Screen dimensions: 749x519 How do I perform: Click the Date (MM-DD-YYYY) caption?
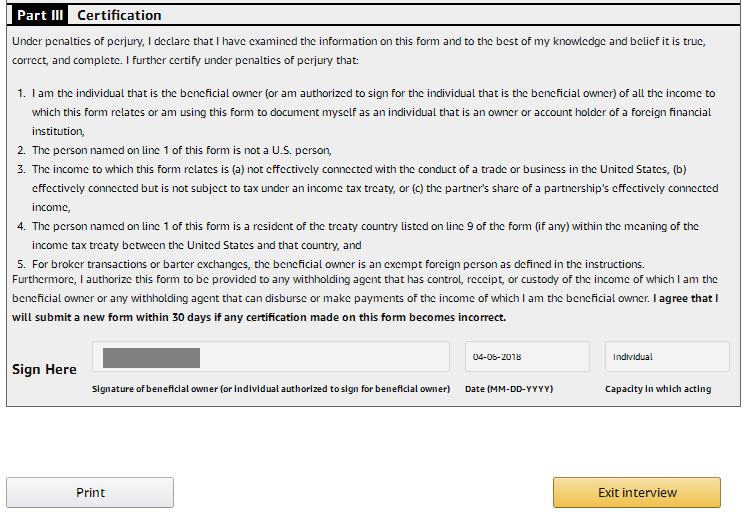tap(509, 388)
